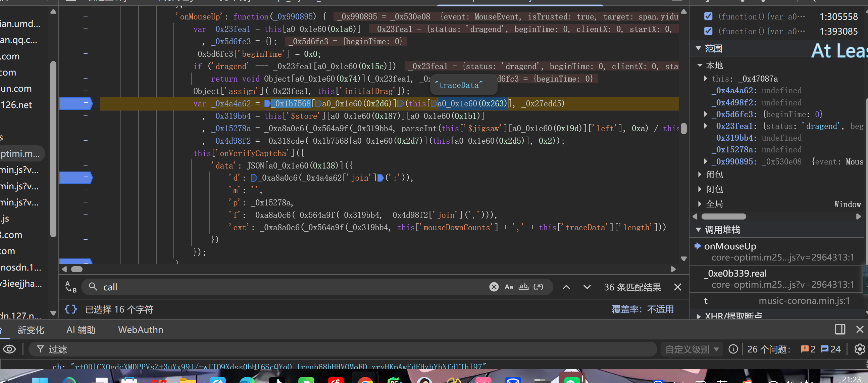Open File Explorer from the taskbar
868x383 pixels.
pyautogui.click(x=188, y=379)
